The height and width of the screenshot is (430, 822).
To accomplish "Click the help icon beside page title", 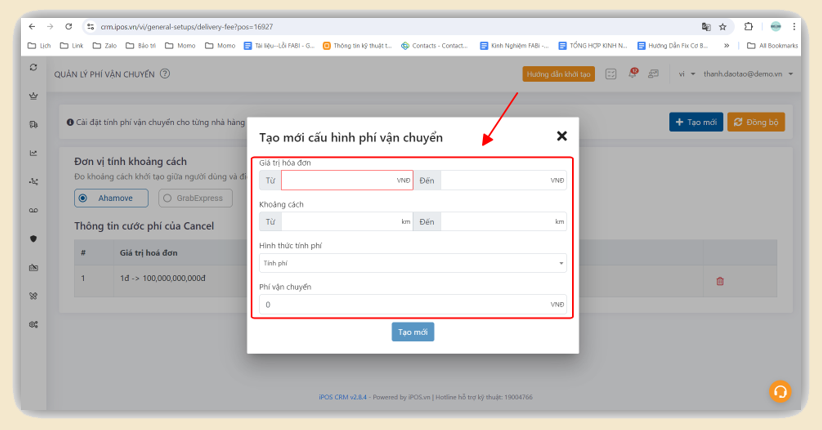I will pyautogui.click(x=165, y=74).
